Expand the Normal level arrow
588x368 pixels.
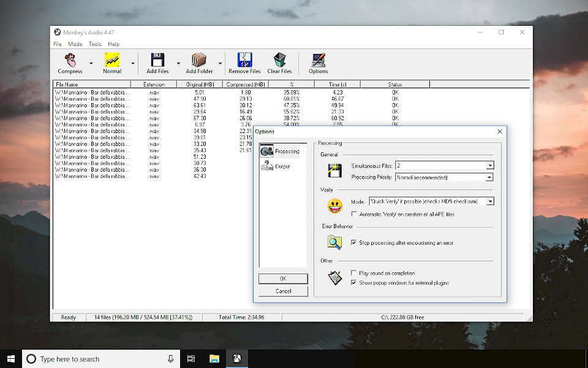133,63
